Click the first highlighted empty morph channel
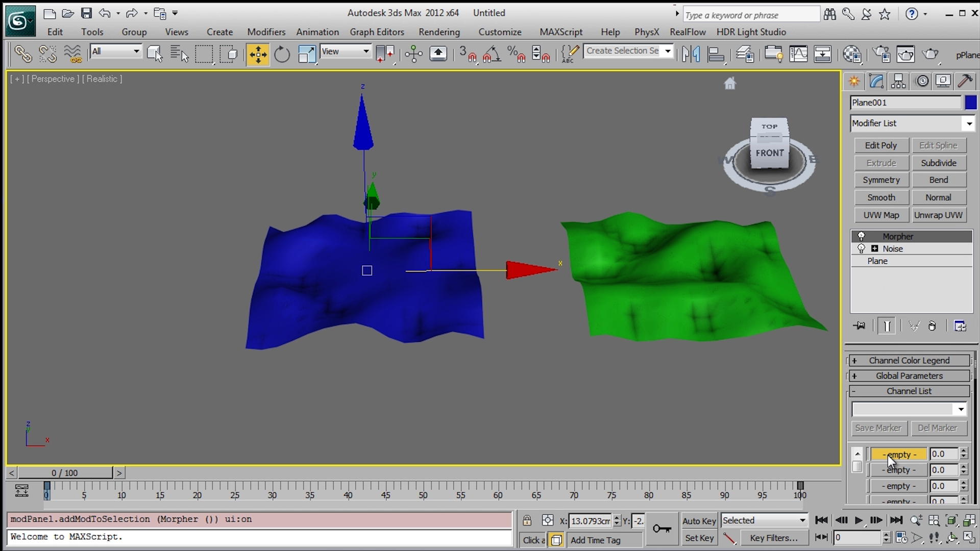 (x=899, y=454)
